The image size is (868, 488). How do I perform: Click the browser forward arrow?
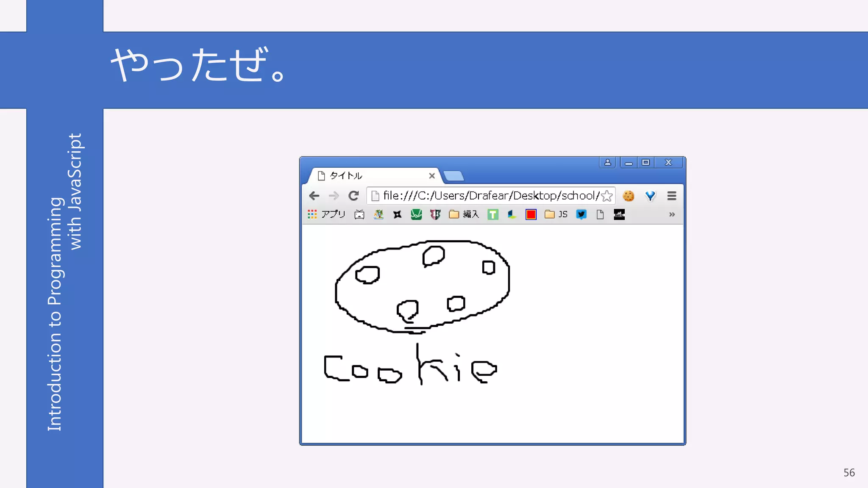[334, 196]
